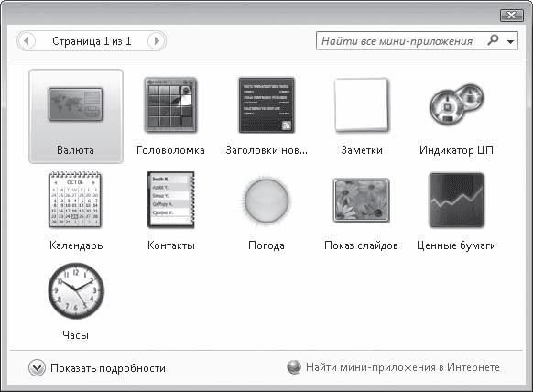
Task: Select the Календарь calendar gadget icon
Action: click(x=75, y=200)
